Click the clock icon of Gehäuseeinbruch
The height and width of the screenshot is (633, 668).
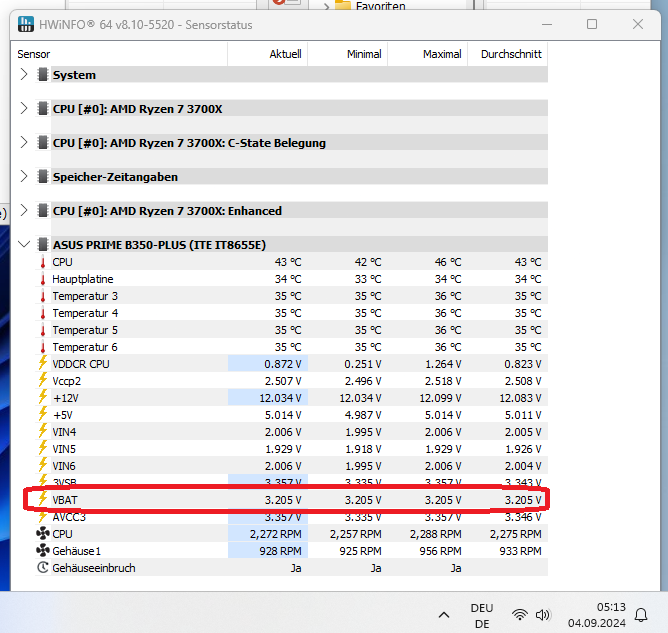click(43, 567)
